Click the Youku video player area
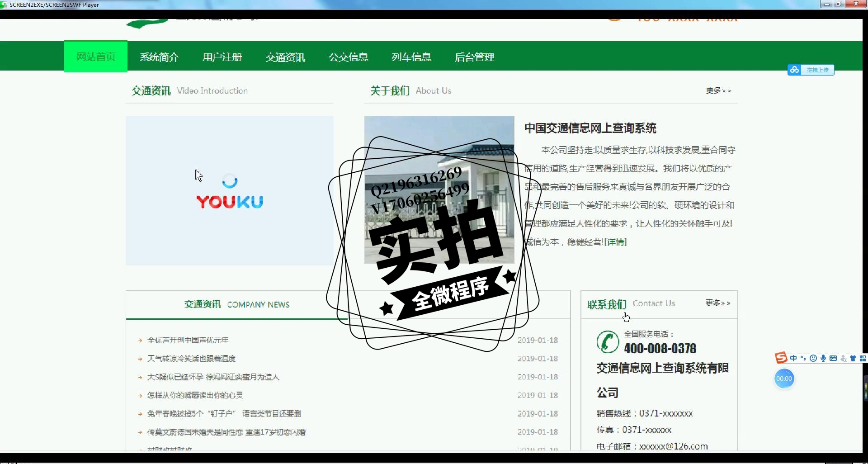 pyautogui.click(x=230, y=190)
